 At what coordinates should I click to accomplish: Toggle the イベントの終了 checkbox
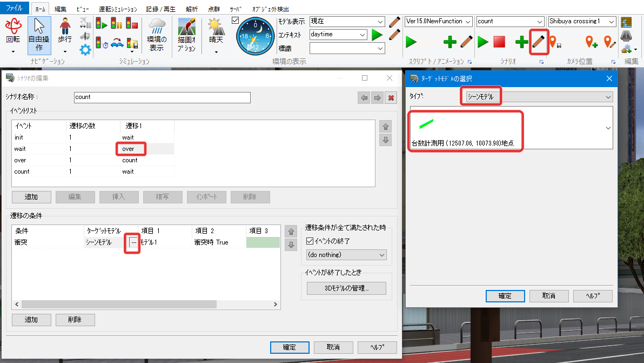click(310, 241)
